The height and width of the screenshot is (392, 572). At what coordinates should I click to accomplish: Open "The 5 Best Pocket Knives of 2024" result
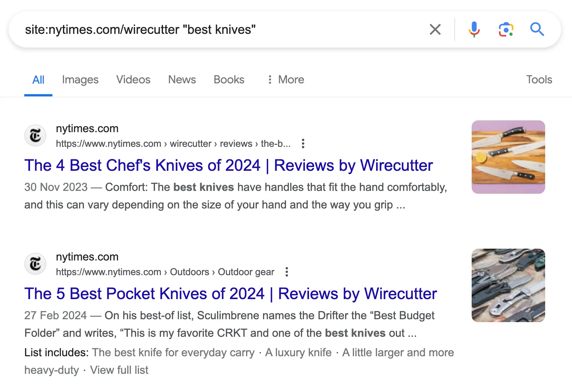[x=230, y=294]
